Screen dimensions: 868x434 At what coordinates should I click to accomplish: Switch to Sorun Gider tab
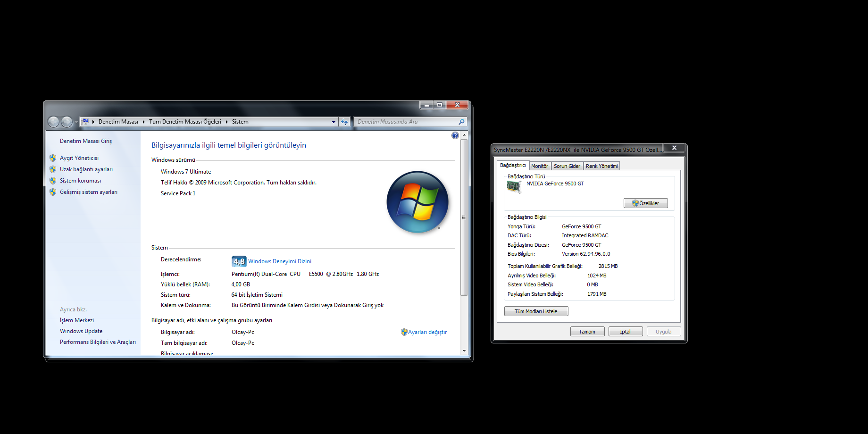click(567, 166)
